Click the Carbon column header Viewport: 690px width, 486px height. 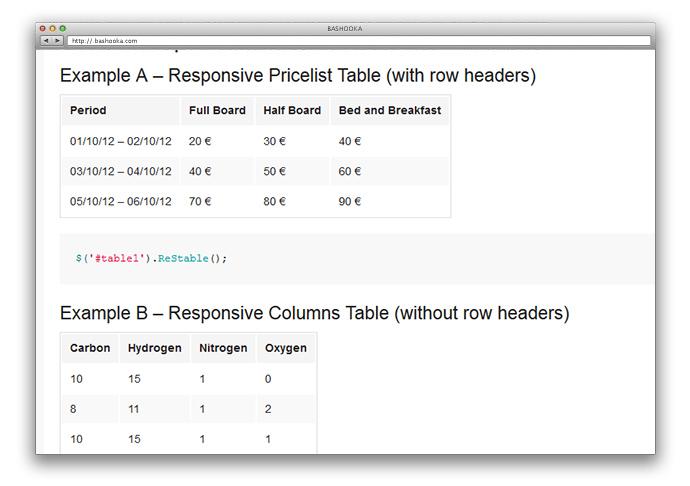pos(90,348)
